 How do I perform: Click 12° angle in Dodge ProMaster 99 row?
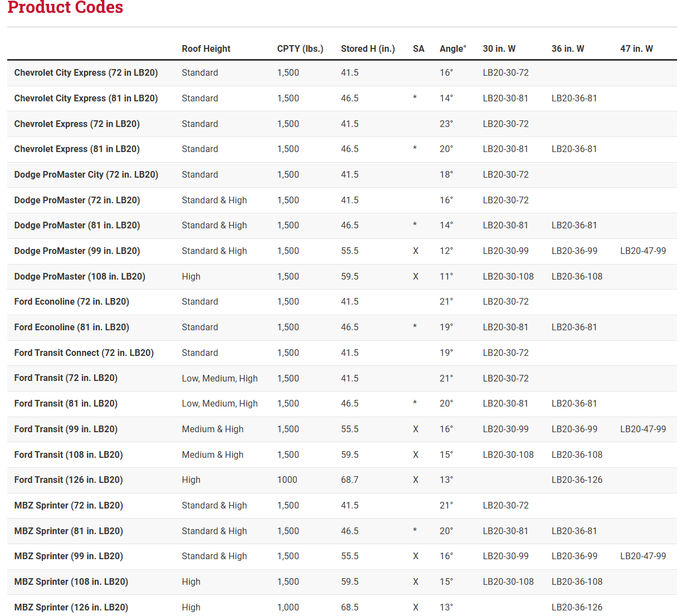[446, 251]
